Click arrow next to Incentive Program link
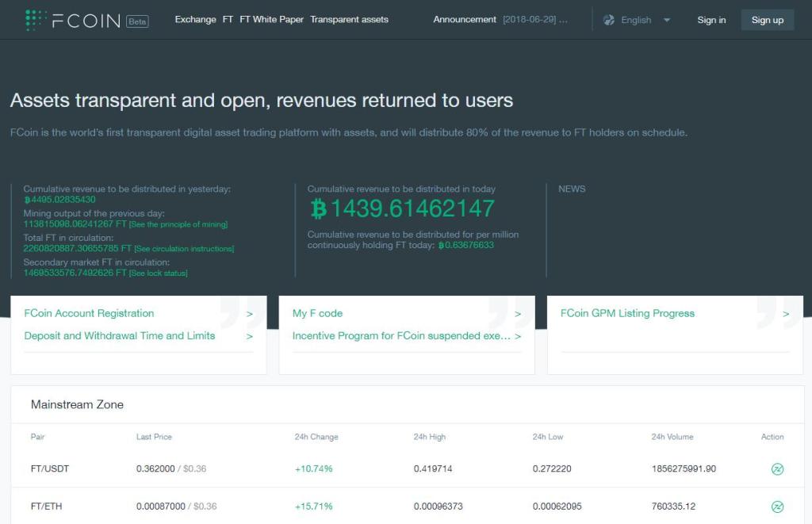 pos(518,336)
